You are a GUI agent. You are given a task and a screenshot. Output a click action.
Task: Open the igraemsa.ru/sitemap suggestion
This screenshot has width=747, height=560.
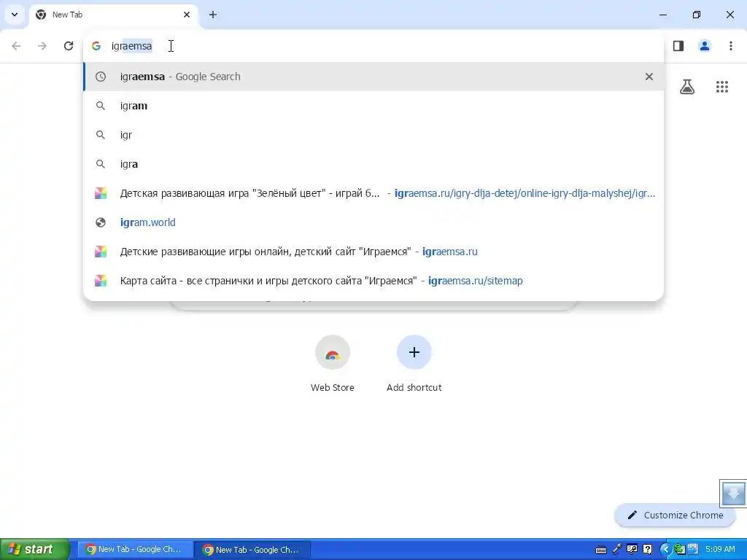[x=373, y=281]
